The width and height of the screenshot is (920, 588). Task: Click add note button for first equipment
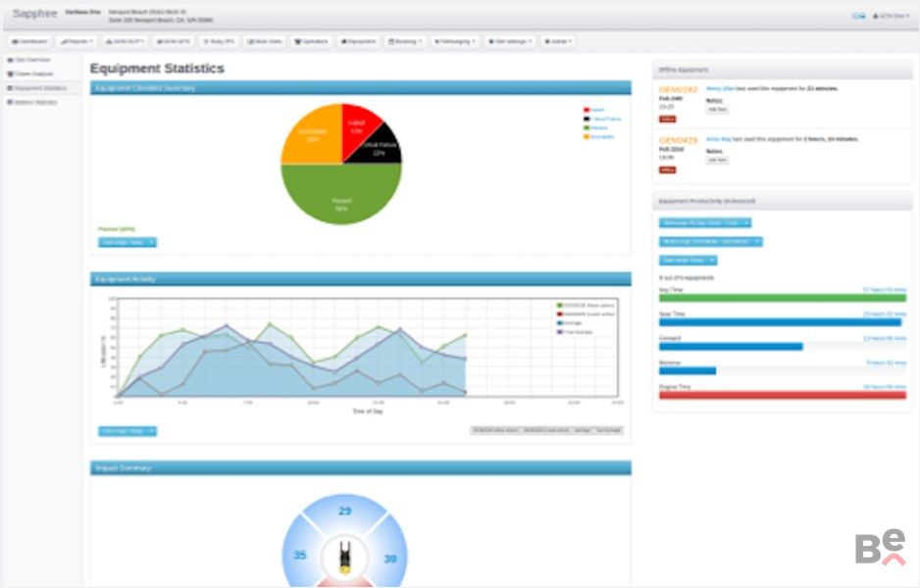point(717,110)
